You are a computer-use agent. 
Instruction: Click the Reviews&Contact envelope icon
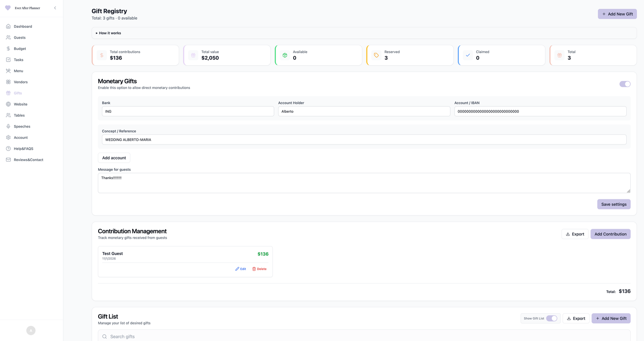point(8,160)
